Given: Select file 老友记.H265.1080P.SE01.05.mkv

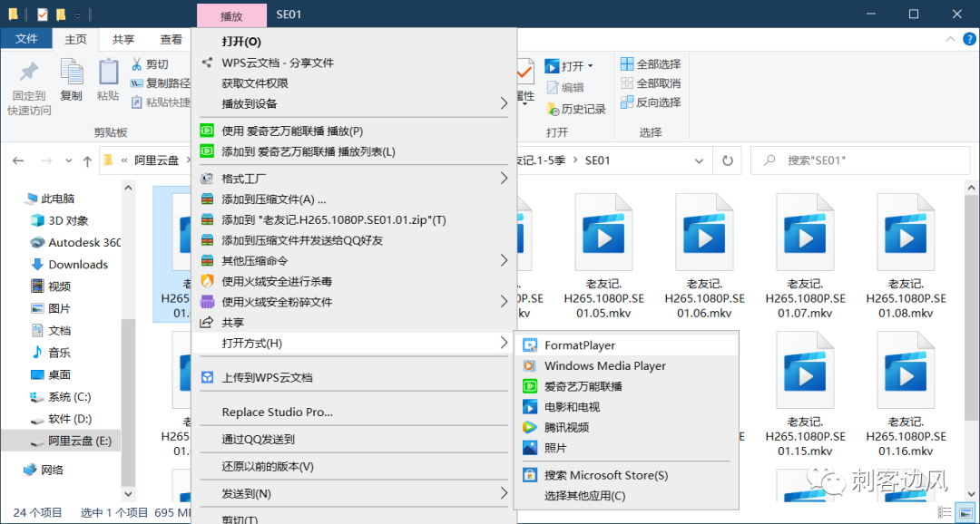Looking at the screenshot, I should click(603, 256).
